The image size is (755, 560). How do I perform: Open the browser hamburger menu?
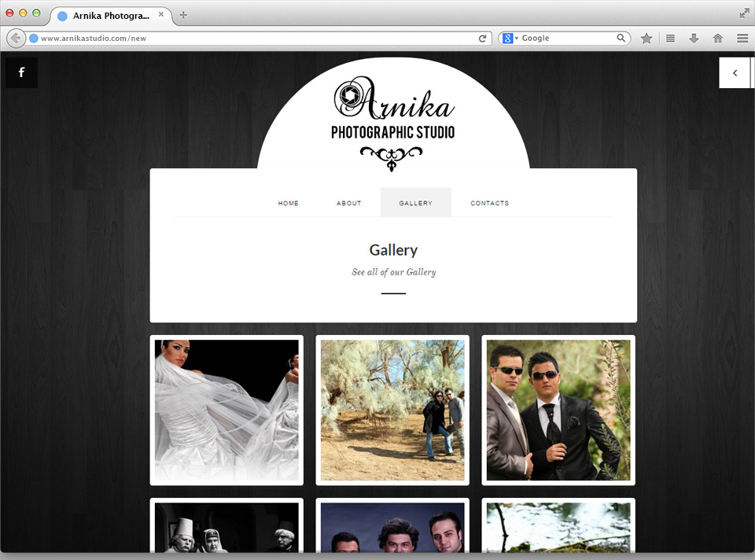pyautogui.click(x=742, y=39)
